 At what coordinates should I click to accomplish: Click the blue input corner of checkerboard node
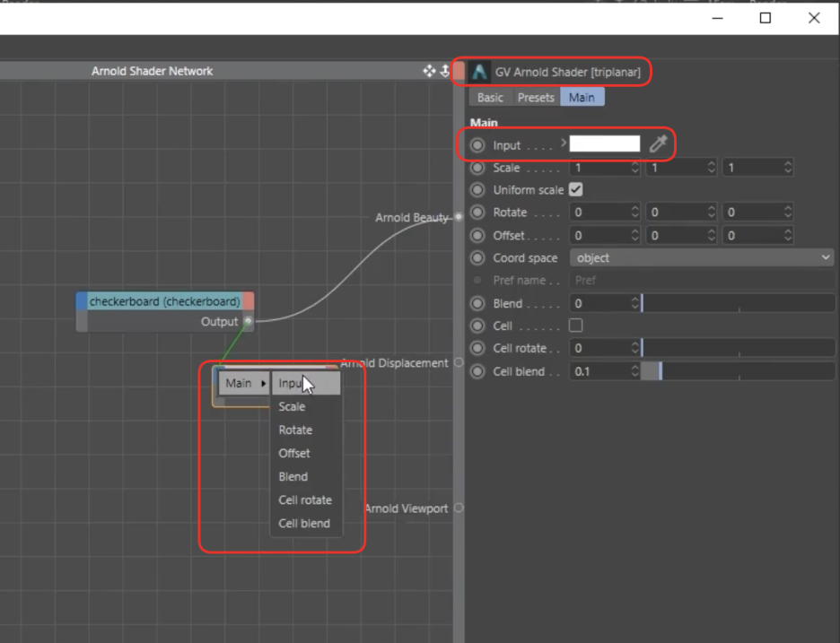(x=82, y=301)
